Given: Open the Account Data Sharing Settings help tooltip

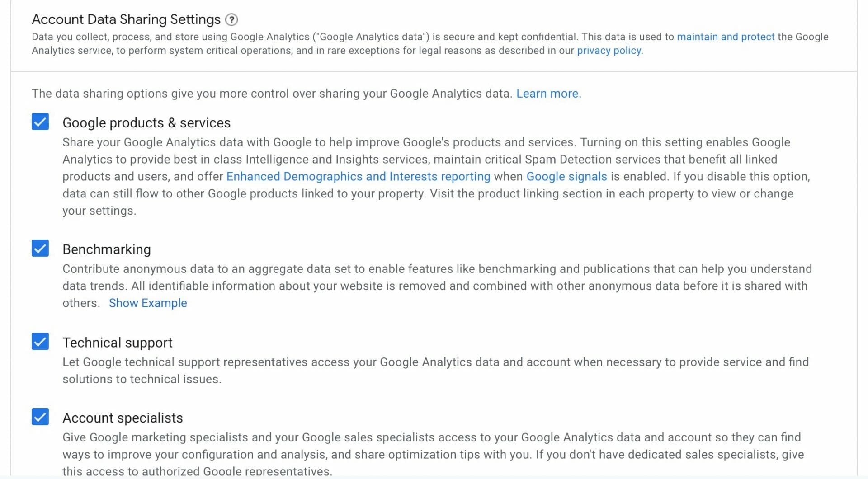Looking at the screenshot, I should tap(231, 19).
